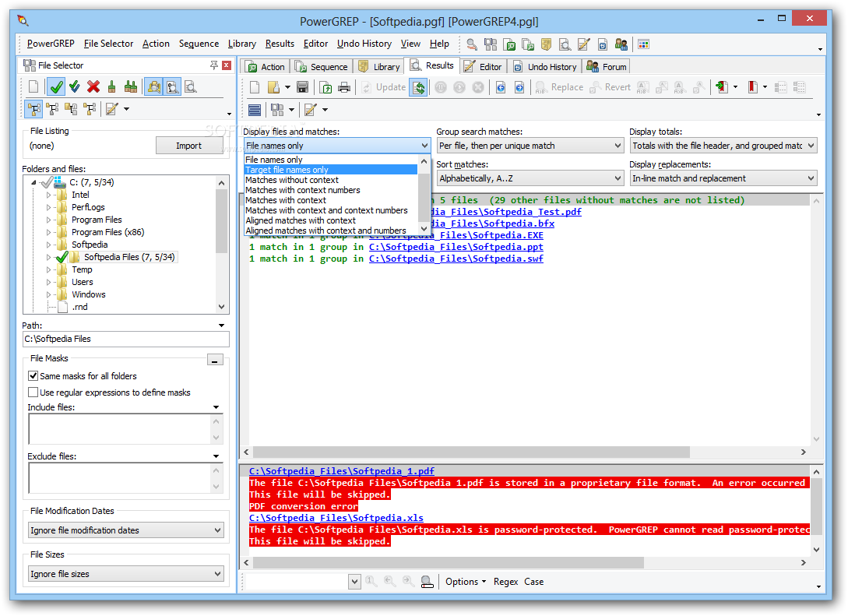
Task: Click the blue check mark icon in File Selector
Action: (75, 86)
